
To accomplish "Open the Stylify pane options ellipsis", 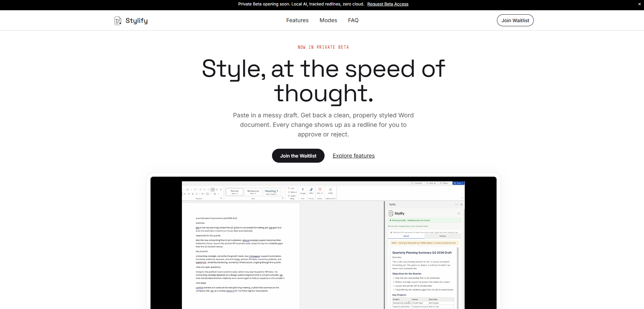I will tap(457, 204).
